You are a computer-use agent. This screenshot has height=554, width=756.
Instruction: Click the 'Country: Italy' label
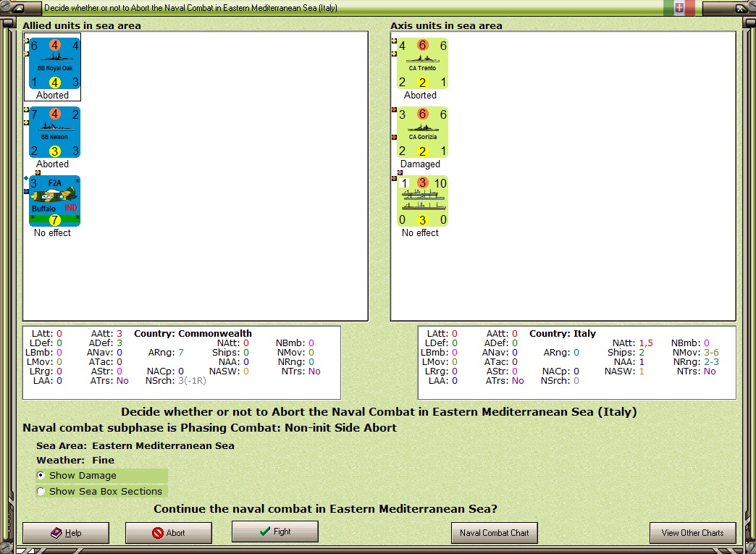click(x=563, y=334)
